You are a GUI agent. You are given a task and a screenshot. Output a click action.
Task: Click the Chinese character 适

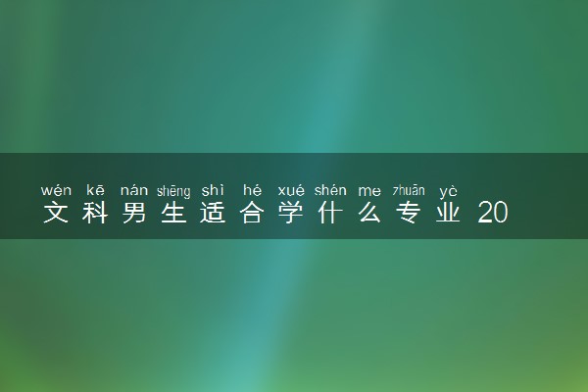(213, 213)
